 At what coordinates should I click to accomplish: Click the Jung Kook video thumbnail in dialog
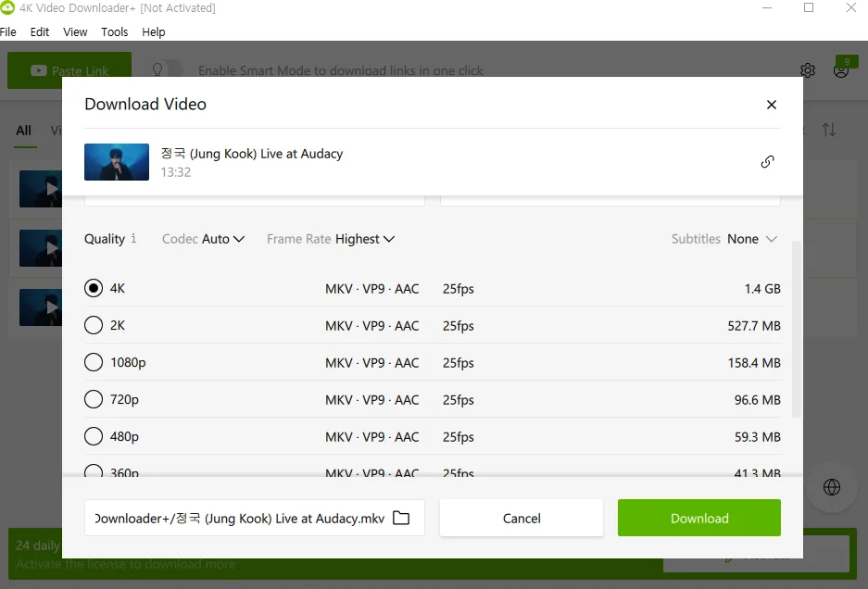click(x=117, y=162)
